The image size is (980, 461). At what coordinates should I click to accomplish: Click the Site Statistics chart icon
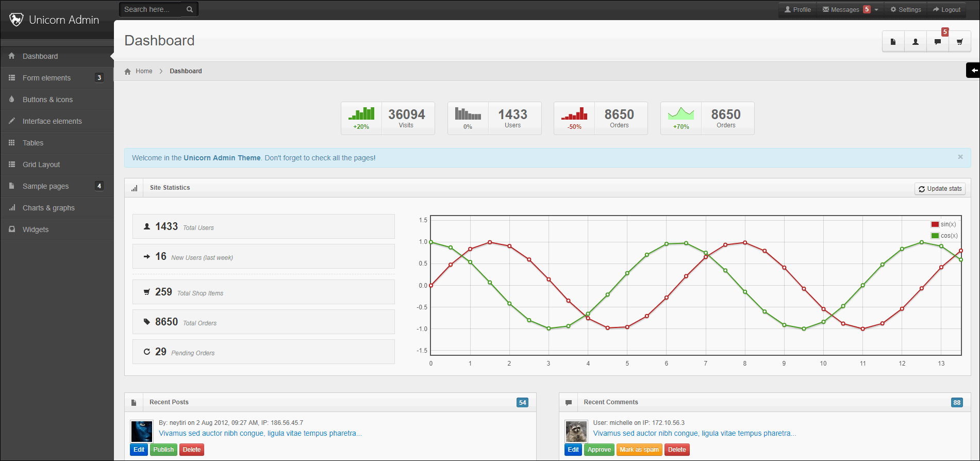click(x=135, y=188)
